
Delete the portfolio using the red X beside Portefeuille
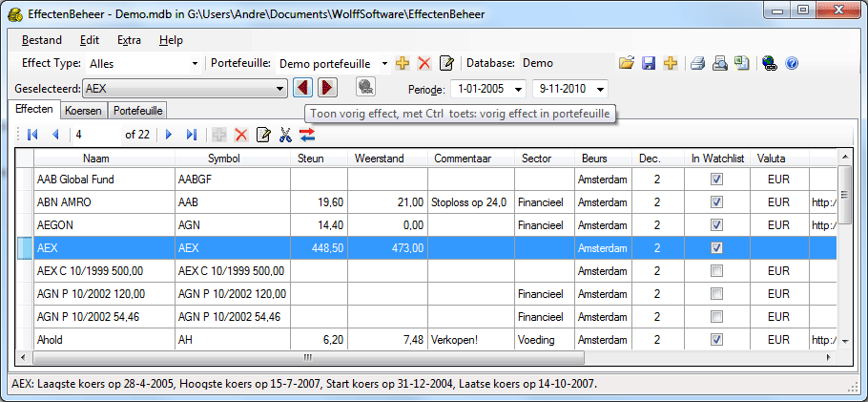tap(424, 63)
